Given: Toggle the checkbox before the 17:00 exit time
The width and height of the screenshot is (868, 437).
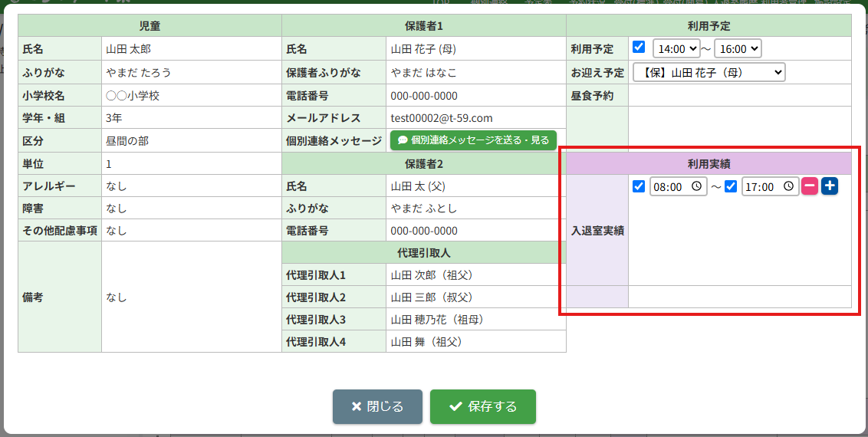Looking at the screenshot, I should [731, 186].
